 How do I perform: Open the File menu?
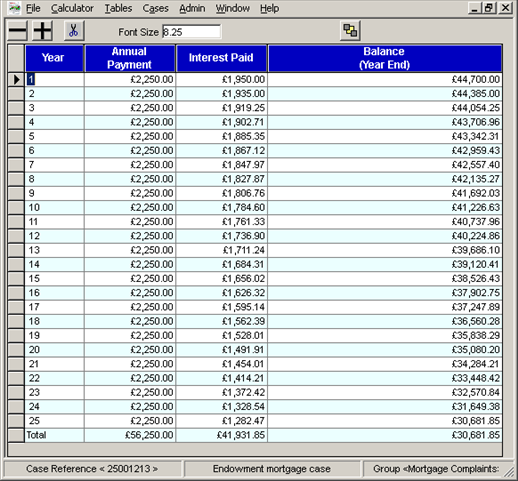click(33, 8)
